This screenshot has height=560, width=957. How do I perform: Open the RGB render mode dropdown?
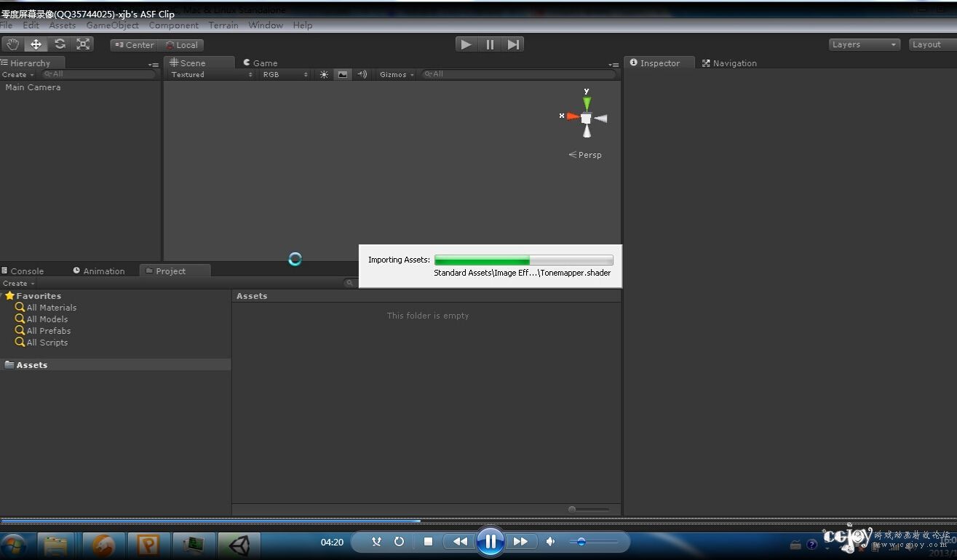pyautogui.click(x=285, y=74)
